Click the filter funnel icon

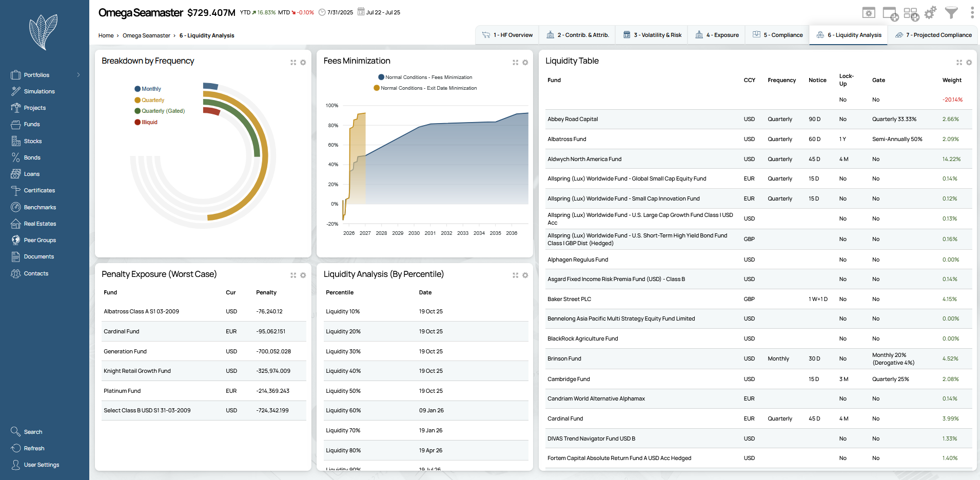(951, 13)
